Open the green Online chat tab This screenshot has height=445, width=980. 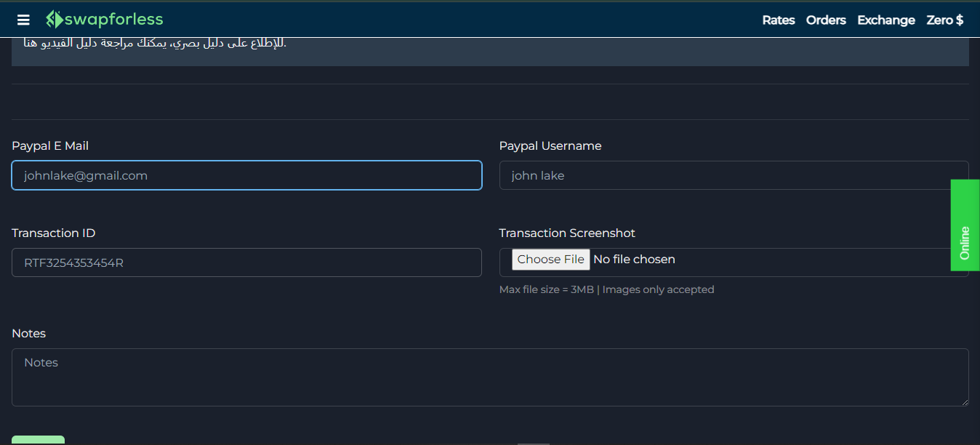coord(965,225)
